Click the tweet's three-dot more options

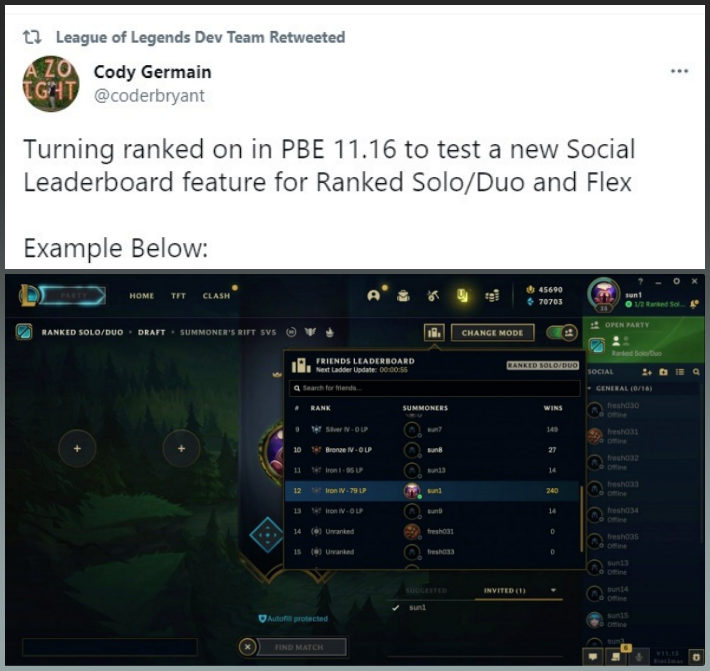click(x=679, y=71)
